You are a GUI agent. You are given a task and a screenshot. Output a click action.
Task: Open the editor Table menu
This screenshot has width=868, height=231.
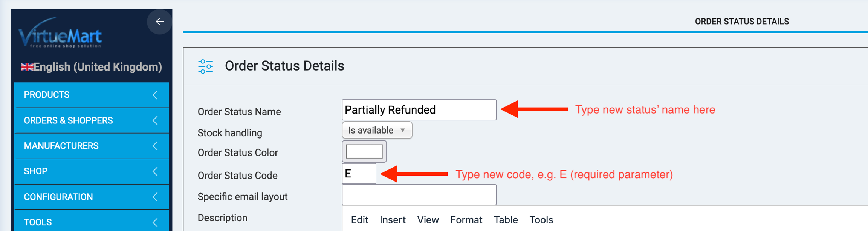tap(506, 220)
